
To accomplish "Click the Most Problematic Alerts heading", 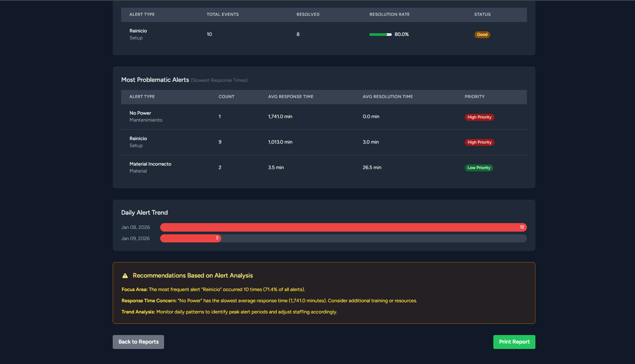I will 155,80.
